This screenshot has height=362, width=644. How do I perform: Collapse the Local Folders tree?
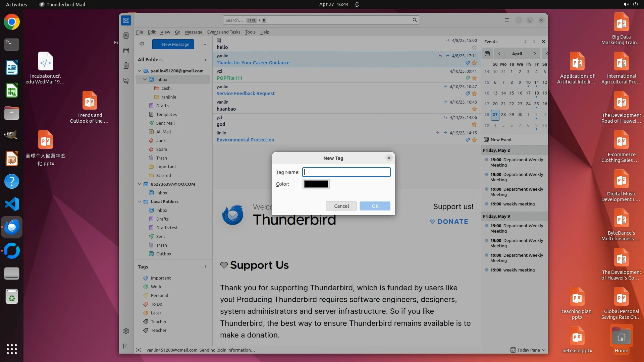click(140, 201)
